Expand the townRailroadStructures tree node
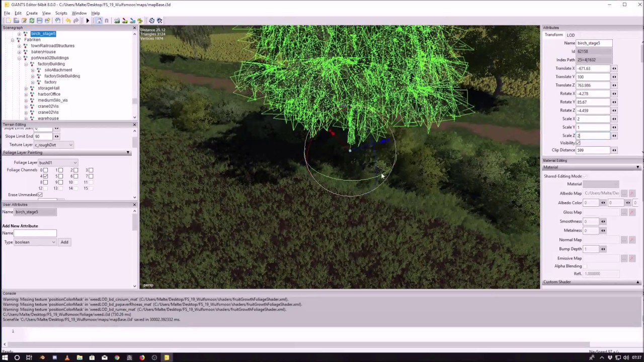This screenshot has height=362, width=644. point(19,46)
